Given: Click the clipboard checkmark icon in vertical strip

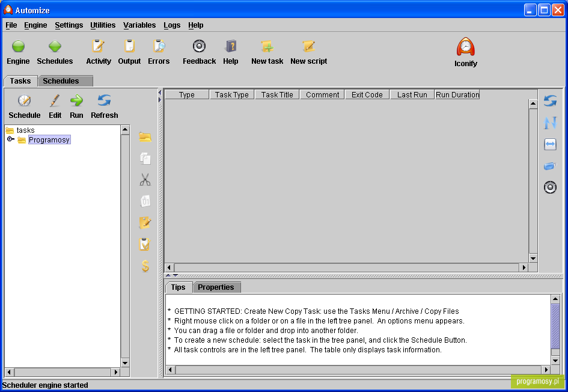Looking at the screenshot, I should click(x=144, y=244).
